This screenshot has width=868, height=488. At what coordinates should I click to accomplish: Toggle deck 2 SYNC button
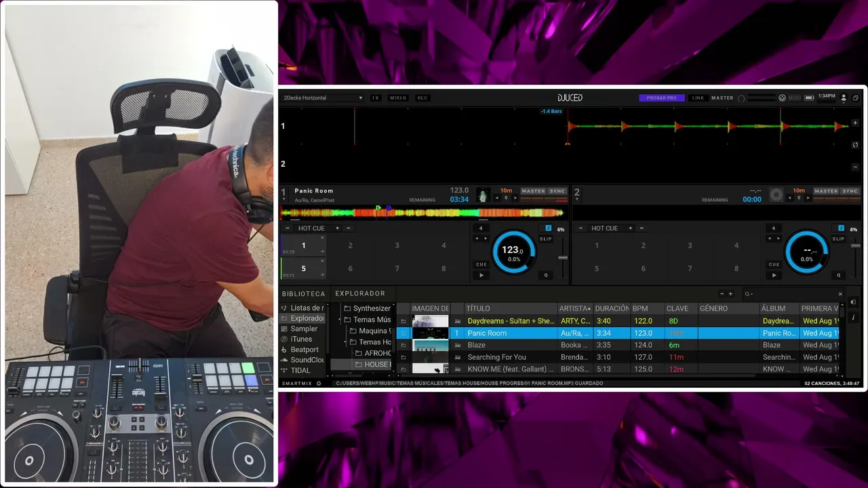(850, 191)
